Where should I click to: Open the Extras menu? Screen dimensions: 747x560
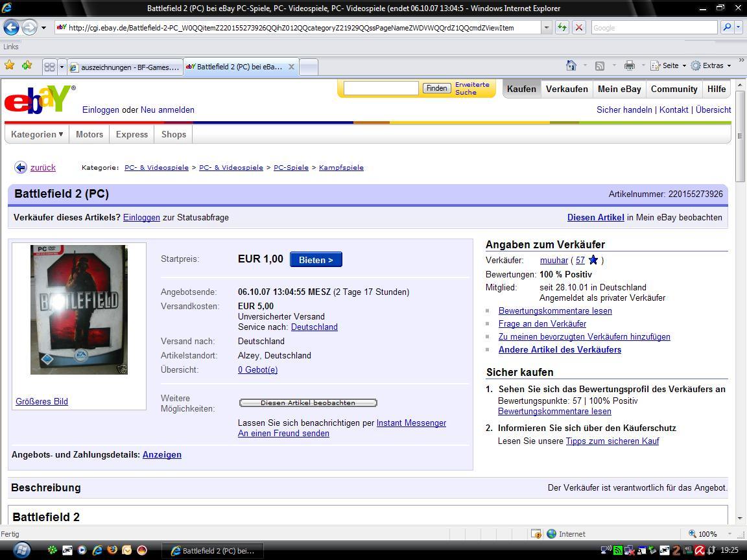[x=711, y=65]
